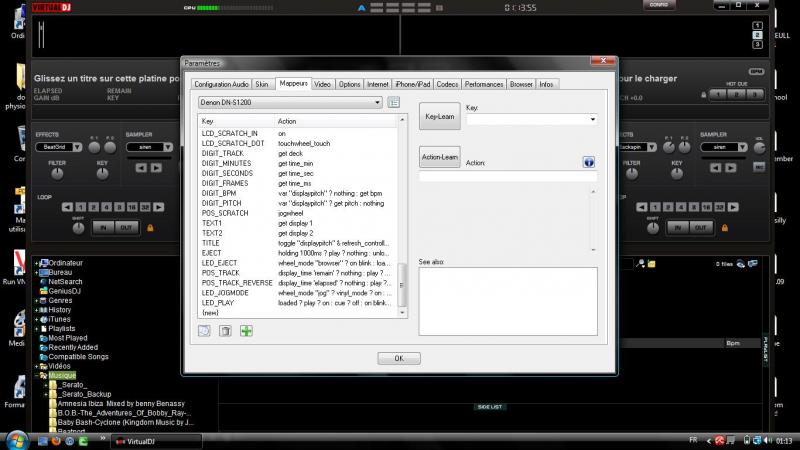This screenshot has height=450, width=800.
Task: Click left deck sampler next arrow
Action: pos(156,167)
